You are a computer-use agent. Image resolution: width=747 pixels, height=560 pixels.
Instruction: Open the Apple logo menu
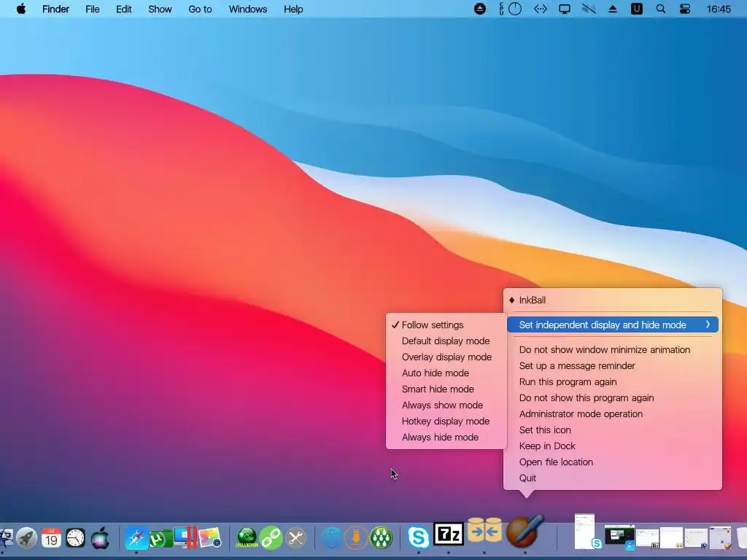pos(21,9)
